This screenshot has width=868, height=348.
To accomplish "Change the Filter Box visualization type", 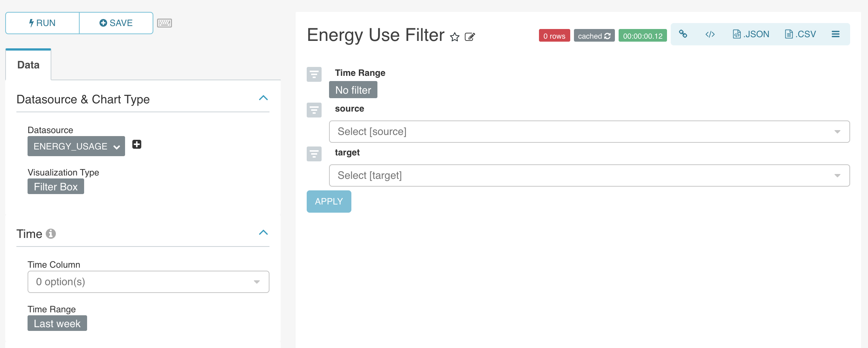I will pyautogui.click(x=56, y=186).
